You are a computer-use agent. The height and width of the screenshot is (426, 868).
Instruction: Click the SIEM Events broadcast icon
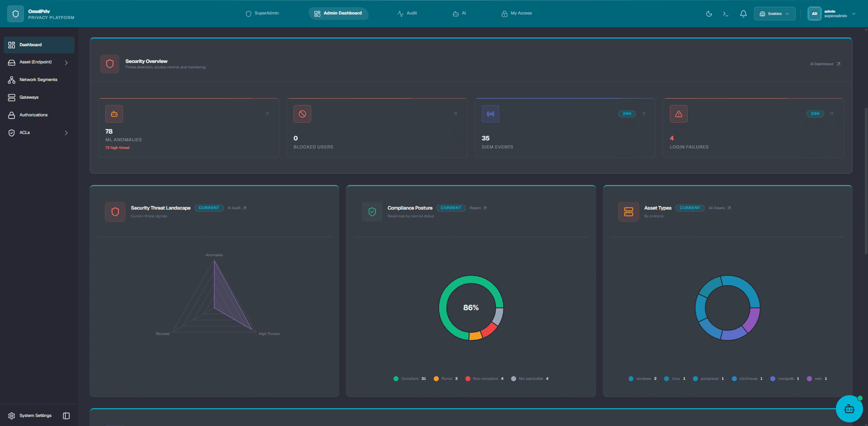[490, 114]
